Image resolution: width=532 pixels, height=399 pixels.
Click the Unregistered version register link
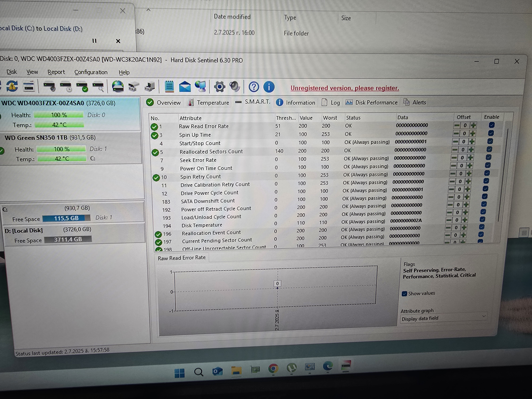344,88
